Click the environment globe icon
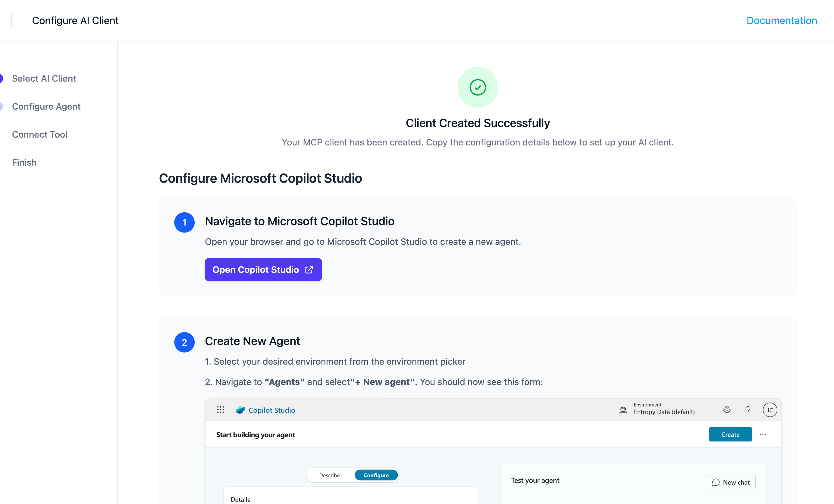 pos(623,410)
